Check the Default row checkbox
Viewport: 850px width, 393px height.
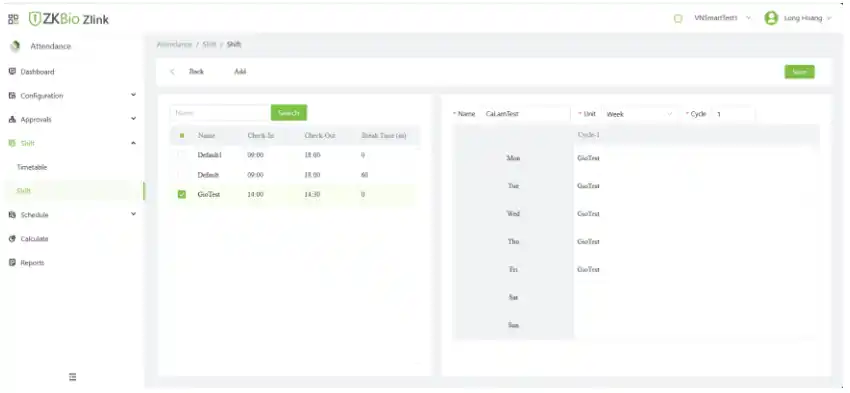coord(182,175)
